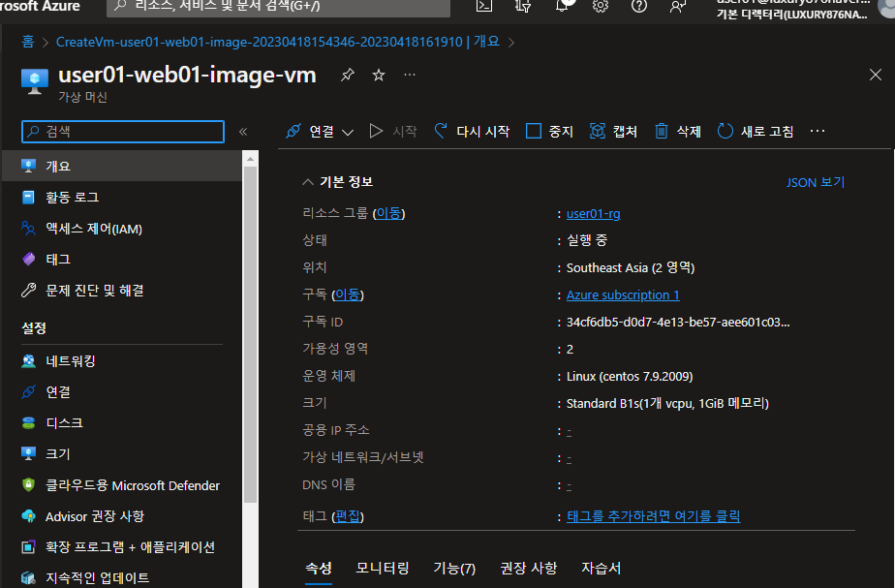Open 클라우드용 Microsoft Defender item

[x=122, y=485]
